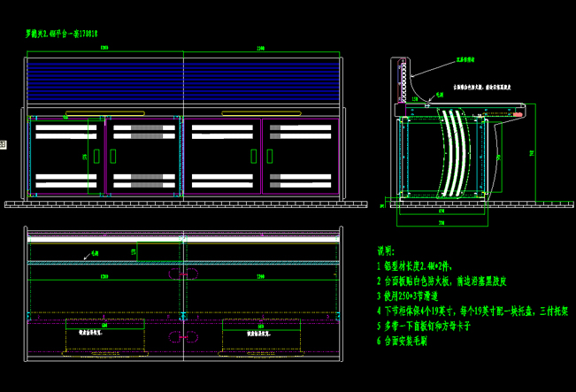Screen dimensions: 576x392
Task: Select right blue louvered panel in front view
Action: (x=263, y=81)
